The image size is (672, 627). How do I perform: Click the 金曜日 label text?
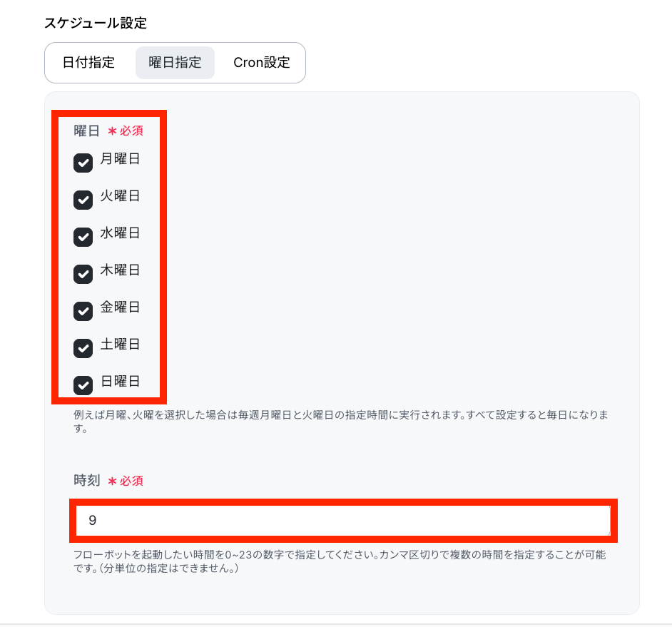point(120,307)
